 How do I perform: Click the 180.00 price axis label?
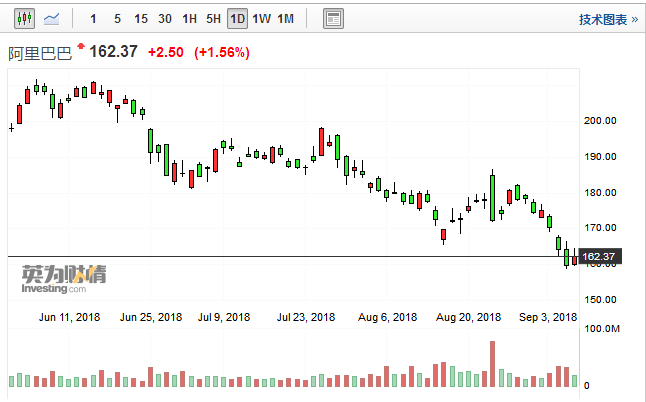600,192
